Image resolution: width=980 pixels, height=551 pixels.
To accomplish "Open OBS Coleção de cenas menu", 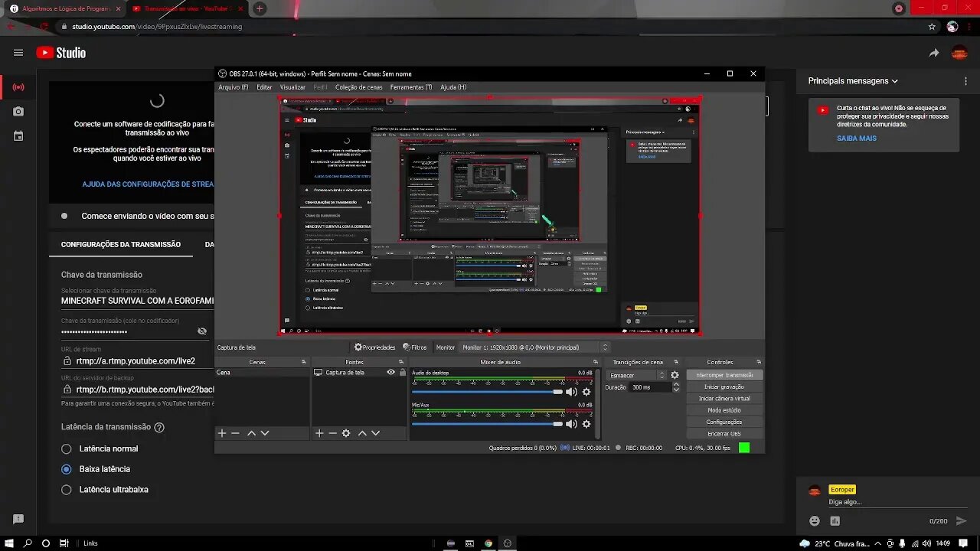I will pos(358,87).
